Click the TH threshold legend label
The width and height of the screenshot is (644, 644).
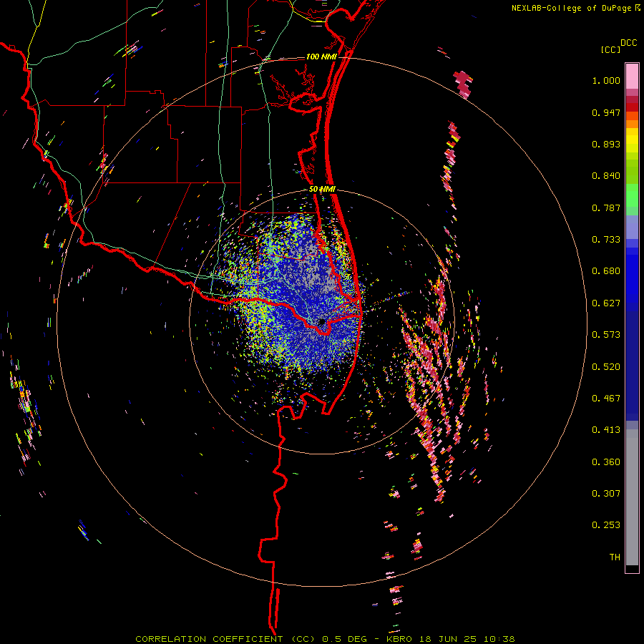click(615, 557)
